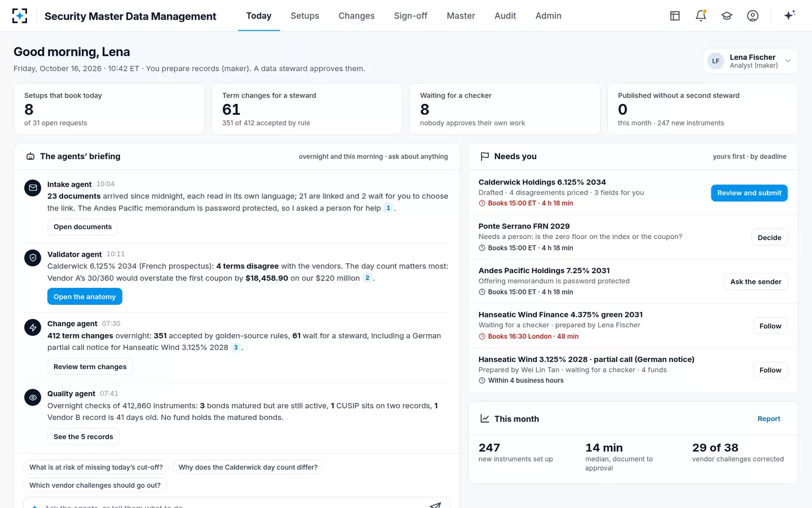
Task: Click the Open the anatomy button
Action: click(85, 297)
